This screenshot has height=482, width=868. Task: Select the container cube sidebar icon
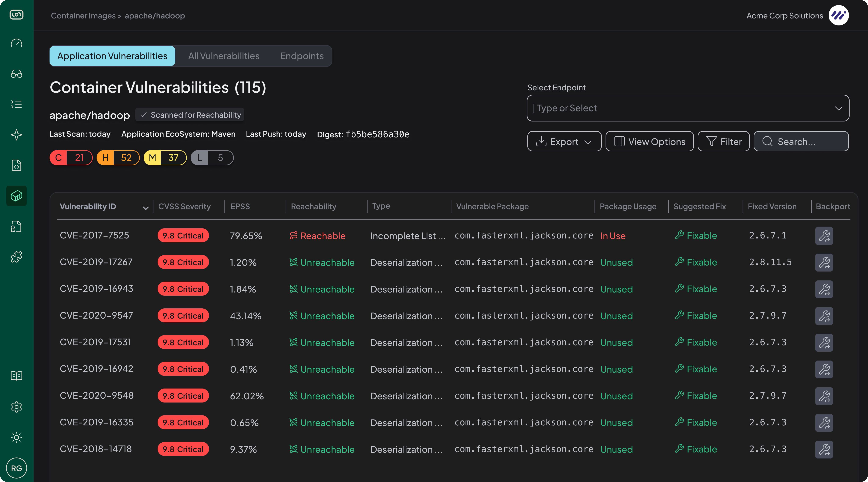tap(17, 196)
